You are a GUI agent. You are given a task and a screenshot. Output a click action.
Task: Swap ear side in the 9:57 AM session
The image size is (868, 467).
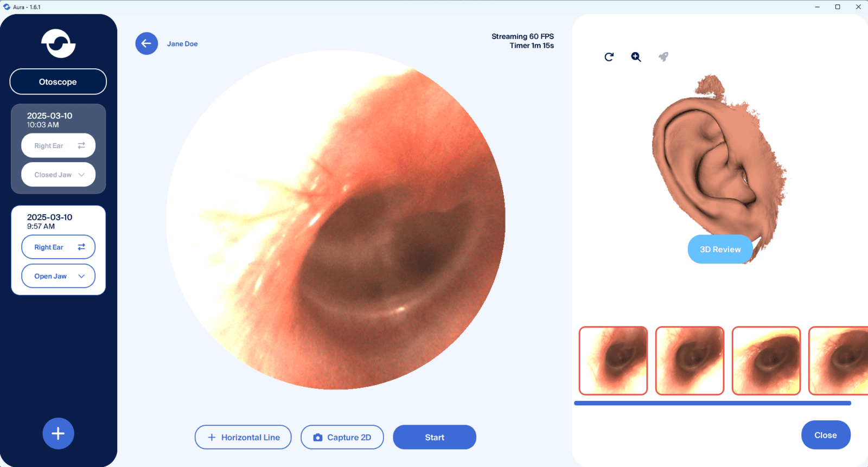pyautogui.click(x=81, y=247)
